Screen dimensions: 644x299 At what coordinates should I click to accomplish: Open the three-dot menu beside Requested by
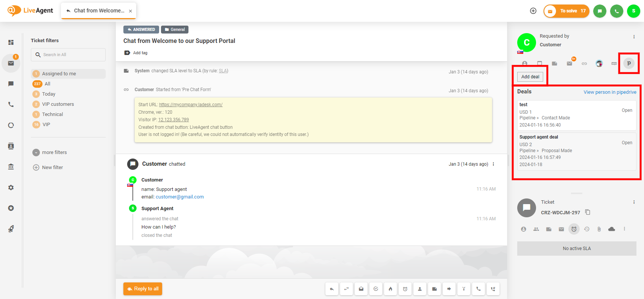pos(634,37)
